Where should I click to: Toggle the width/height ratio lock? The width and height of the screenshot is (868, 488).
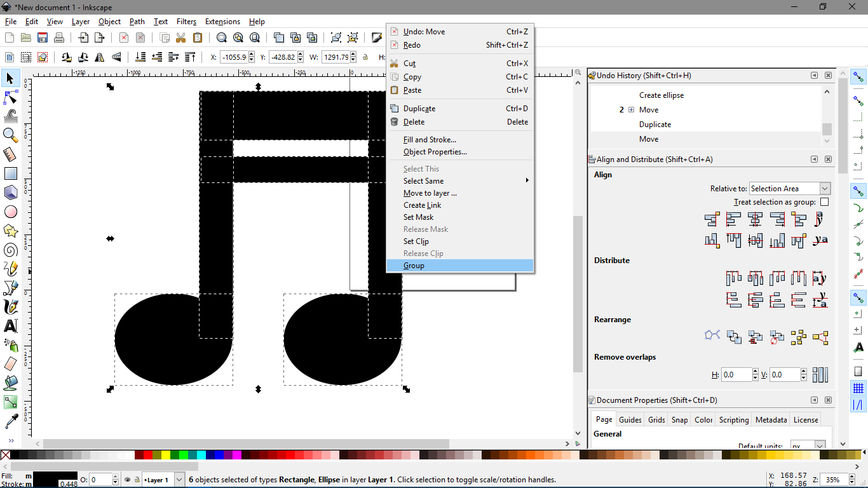click(365, 57)
